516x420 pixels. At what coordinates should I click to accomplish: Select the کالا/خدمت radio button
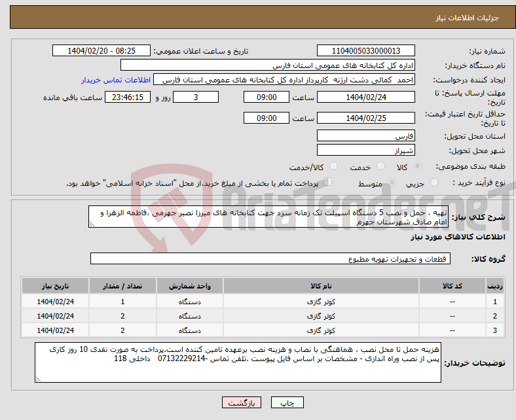click(x=333, y=166)
